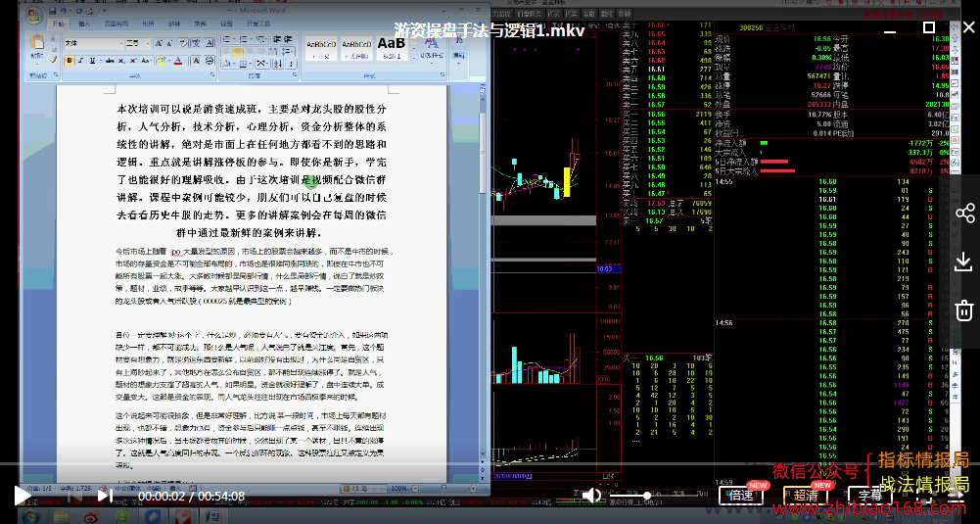Switch to the 审阅 ribbon tab
This screenshot has height=524, width=980.
[x=200, y=24]
